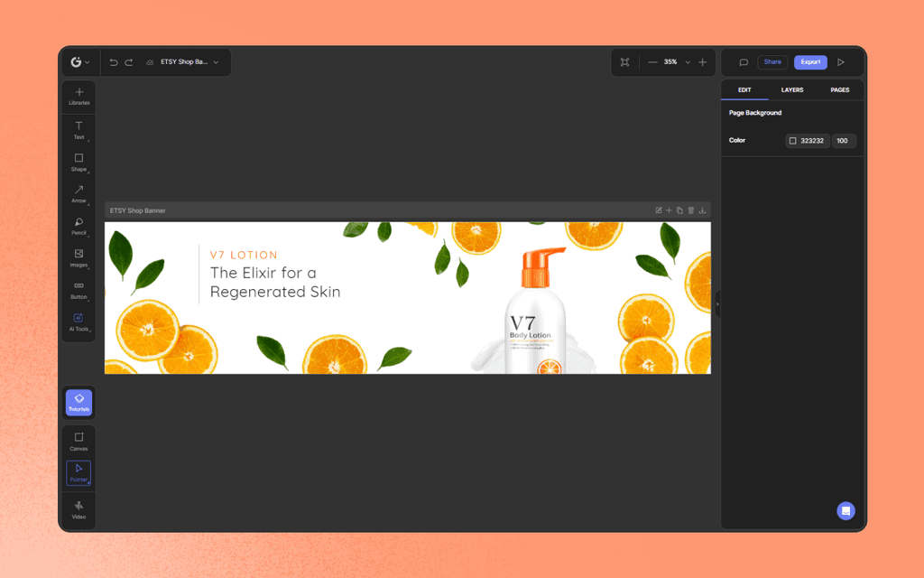
Task: Click the frame/crop icon in top toolbar
Action: tap(624, 61)
